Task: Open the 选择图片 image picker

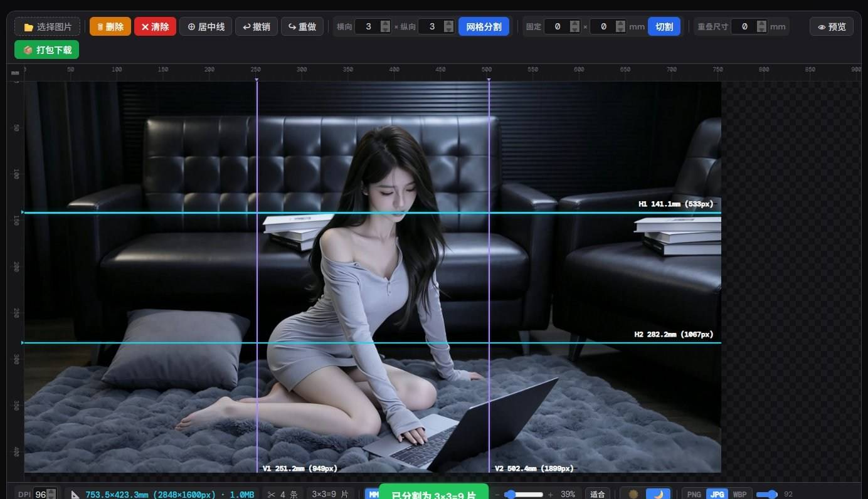Action: click(47, 27)
